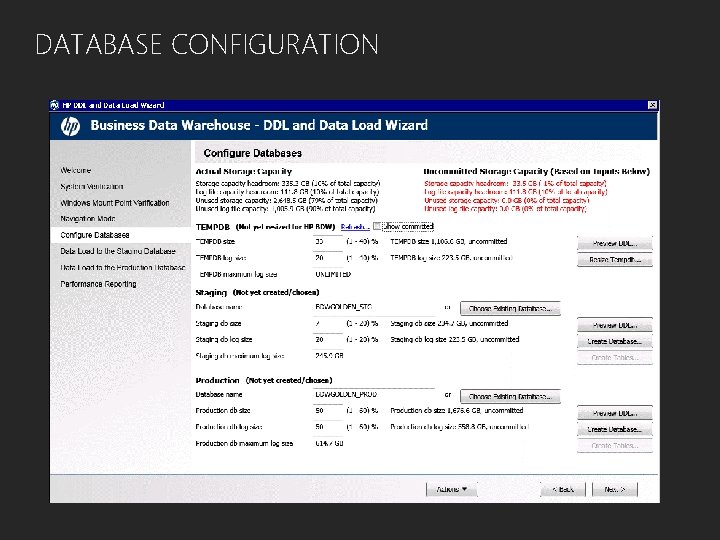720x540 pixels.
Task: Click the Resize Tempdb button
Action: [614, 260]
